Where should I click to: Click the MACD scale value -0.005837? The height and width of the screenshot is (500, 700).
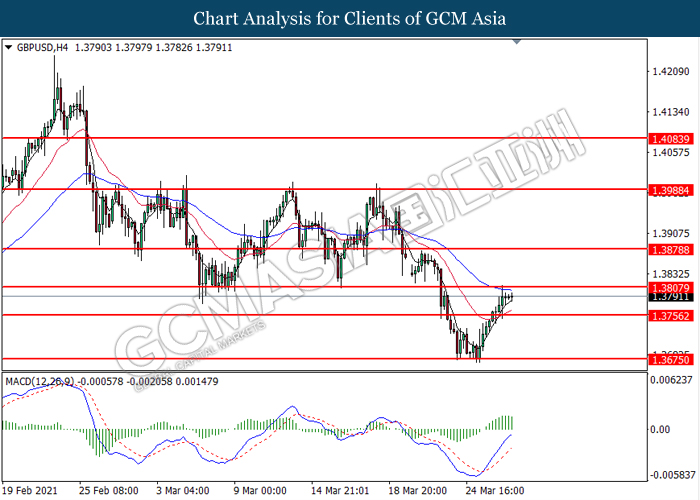pos(672,475)
